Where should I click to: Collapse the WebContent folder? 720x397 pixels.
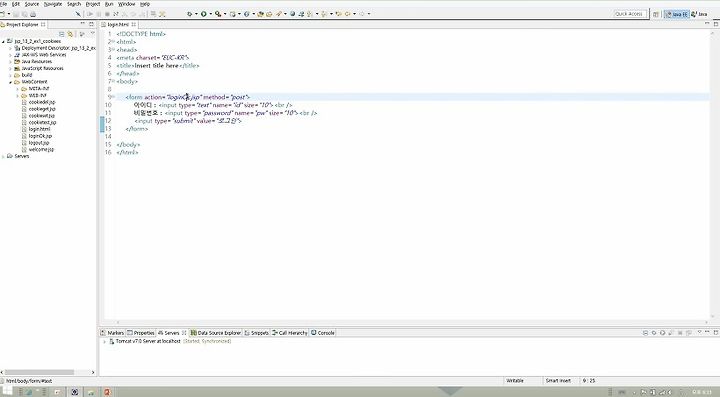pyautogui.click(x=11, y=82)
